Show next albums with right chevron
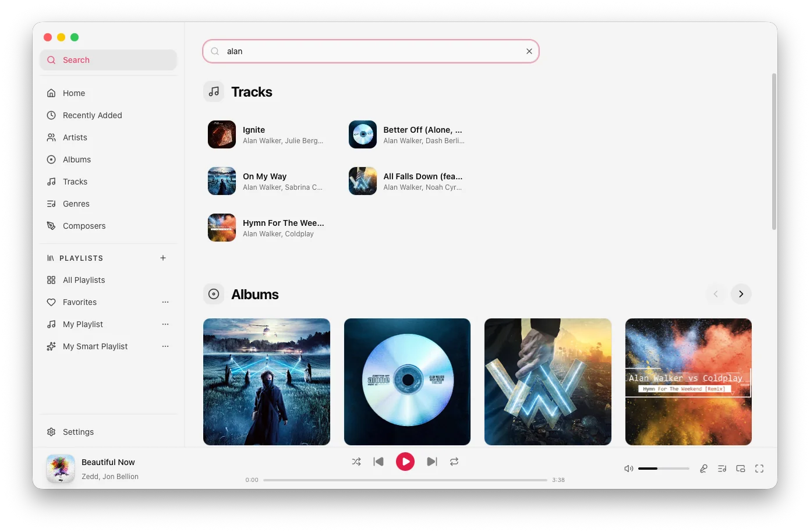Screen dimensions: 810x532 click(x=741, y=294)
